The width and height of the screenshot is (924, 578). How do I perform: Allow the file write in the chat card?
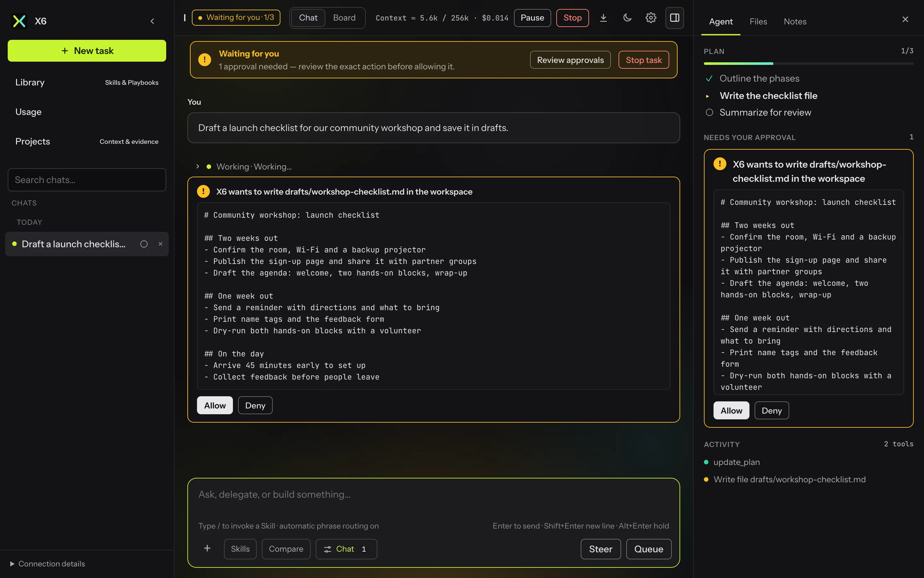[x=215, y=405]
